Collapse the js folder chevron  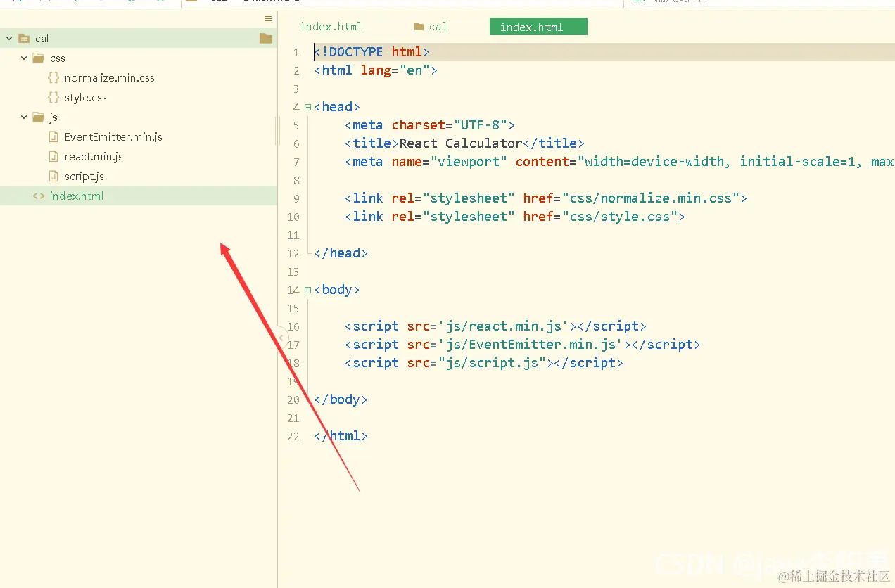coord(25,117)
